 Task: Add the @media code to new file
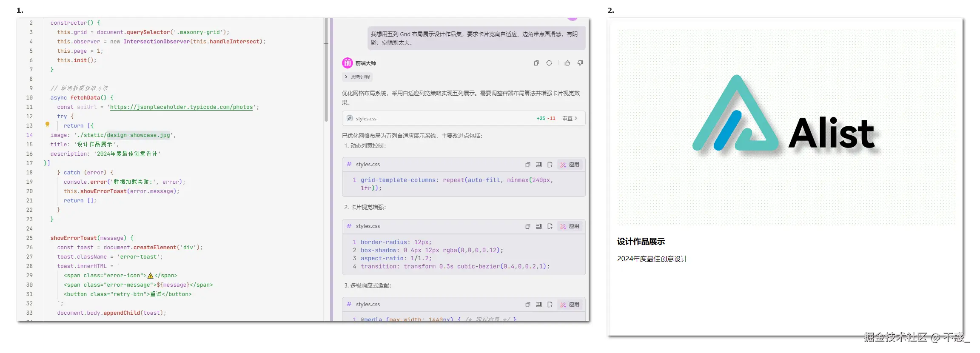pos(550,305)
